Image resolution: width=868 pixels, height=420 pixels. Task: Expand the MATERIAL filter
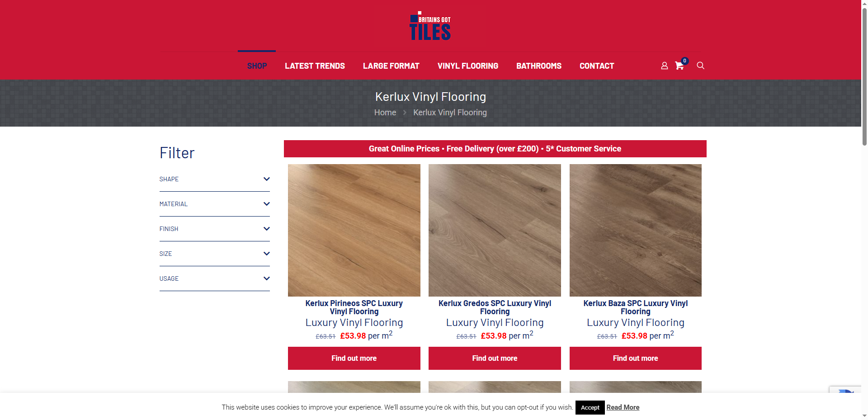(214, 204)
